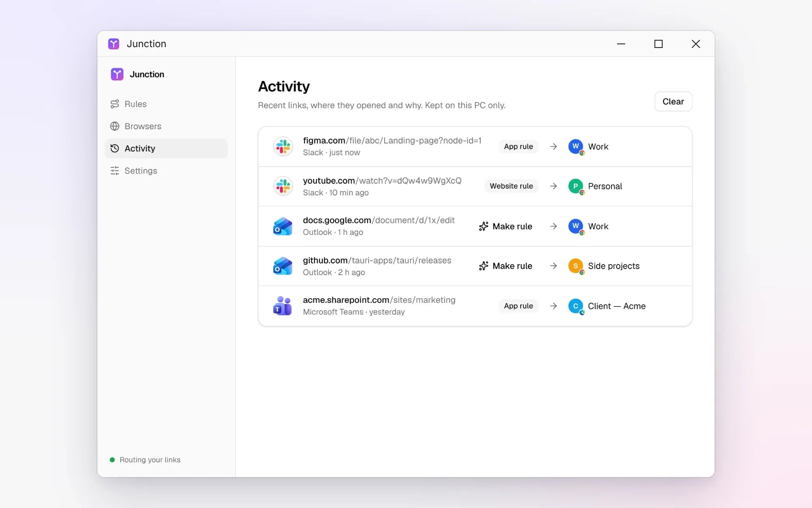812x508 pixels.
Task: Click the Rules sliders icon
Action: [x=115, y=104]
